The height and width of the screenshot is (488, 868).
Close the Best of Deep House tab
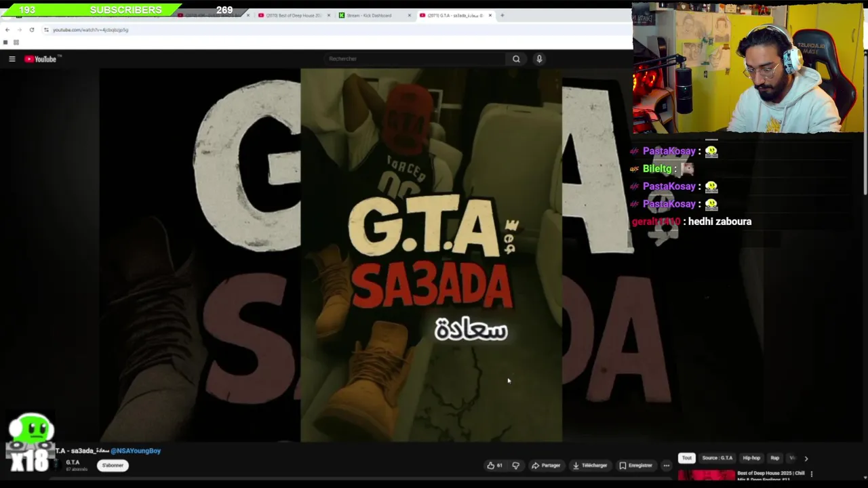click(329, 16)
